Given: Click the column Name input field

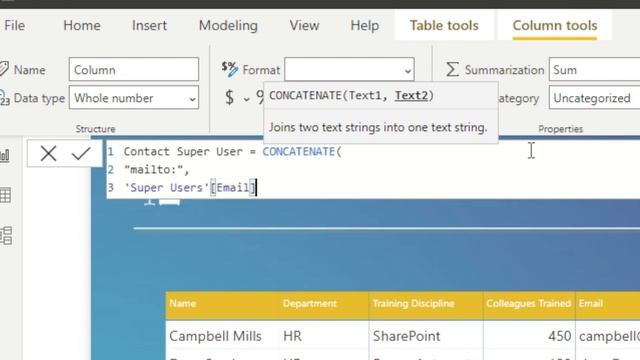Looking at the screenshot, I should [134, 69].
